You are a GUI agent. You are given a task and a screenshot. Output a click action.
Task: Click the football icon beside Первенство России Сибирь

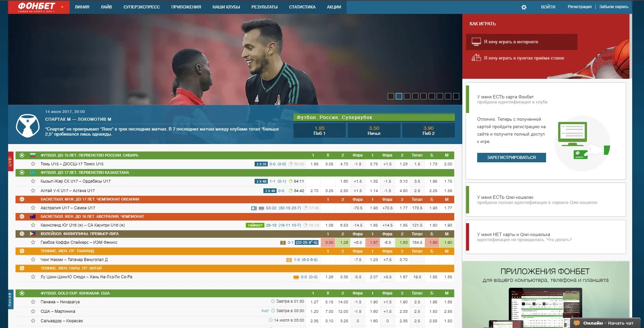pos(22,155)
